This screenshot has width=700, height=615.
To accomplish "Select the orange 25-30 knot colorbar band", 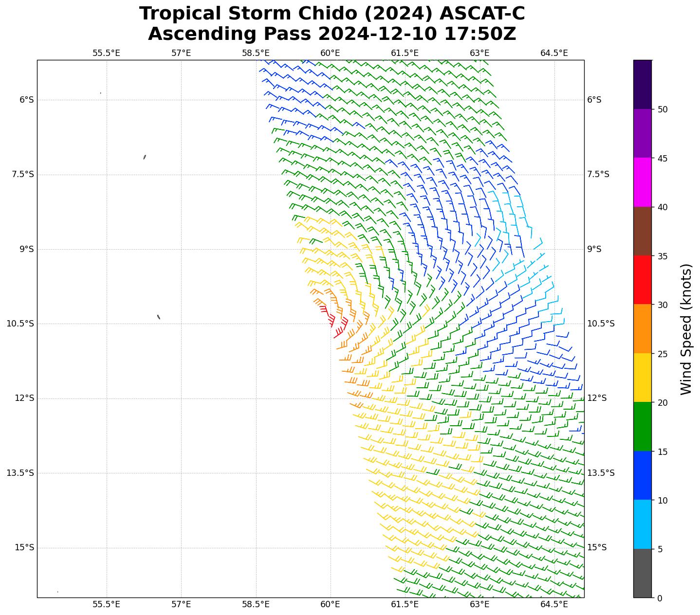I will click(642, 328).
